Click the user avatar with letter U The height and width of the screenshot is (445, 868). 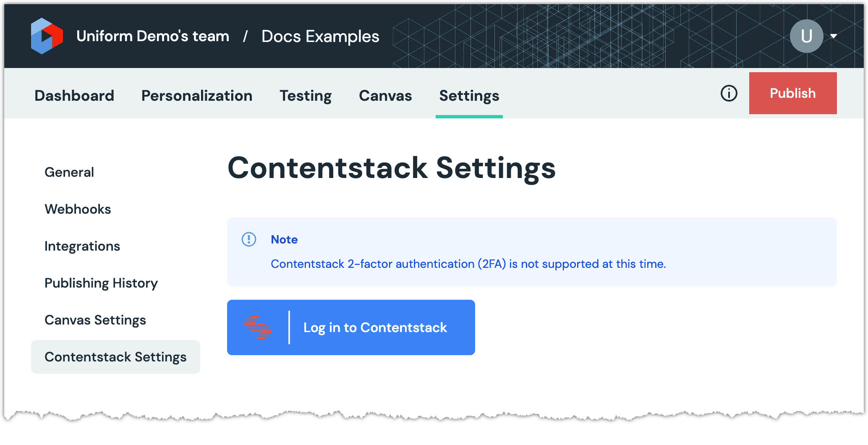click(806, 36)
